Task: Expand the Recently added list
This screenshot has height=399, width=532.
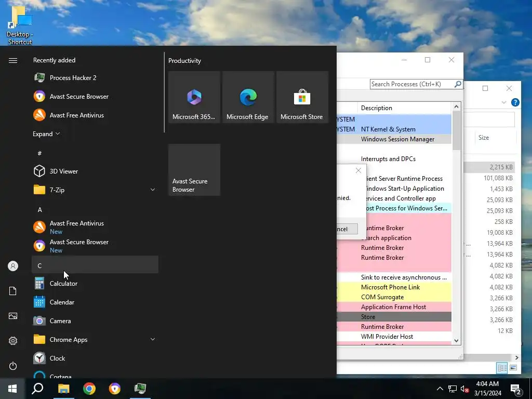Action: click(46, 134)
